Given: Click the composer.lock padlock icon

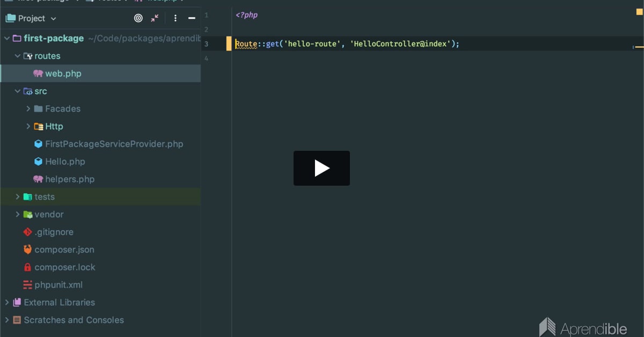Looking at the screenshot, I should [x=28, y=267].
